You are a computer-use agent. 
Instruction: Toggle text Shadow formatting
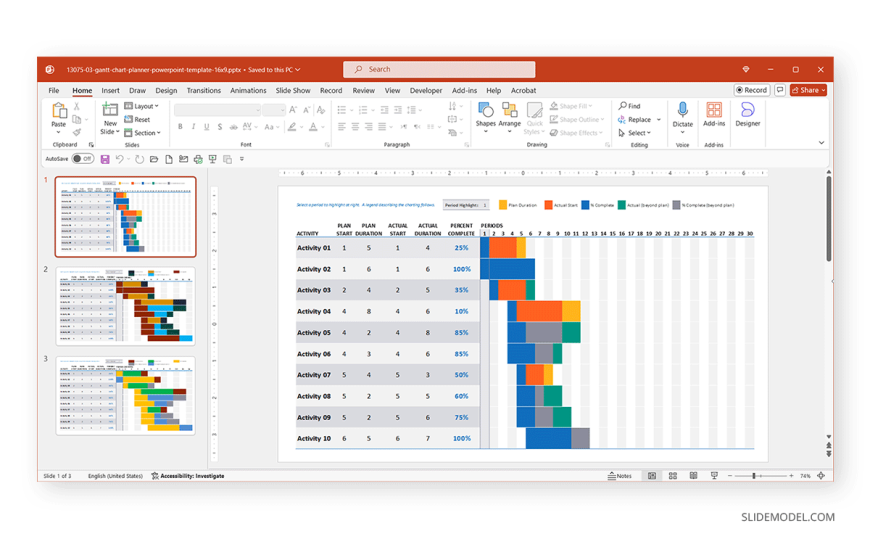tap(220, 127)
